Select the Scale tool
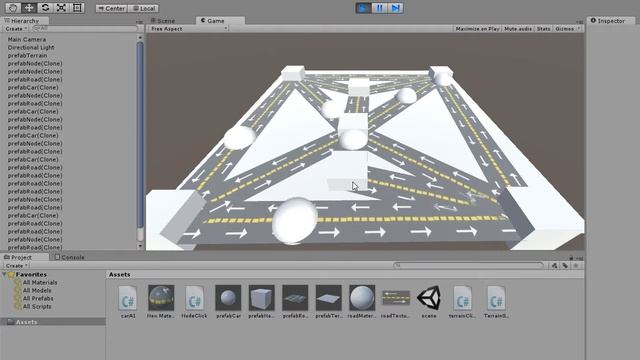Screen dimensions: 640x360 tap(61, 8)
